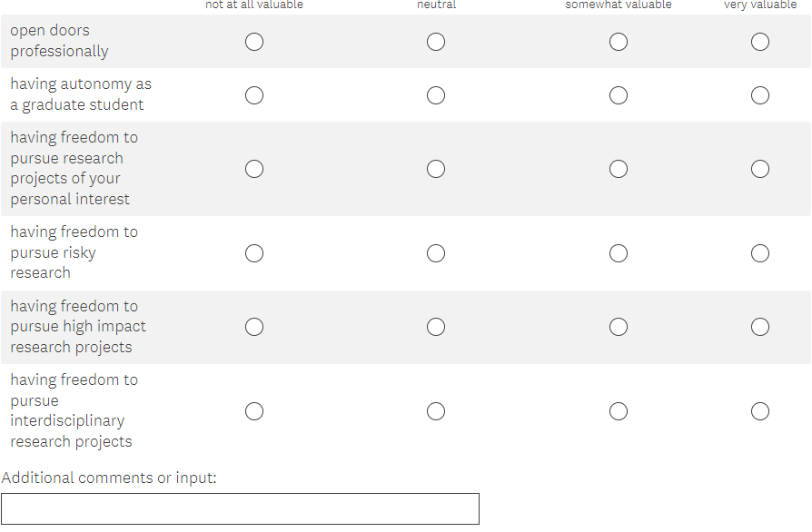Rate personal interest research freedom 'very valuable'
The width and height of the screenshot is (812, 532).
click(760, 169)
